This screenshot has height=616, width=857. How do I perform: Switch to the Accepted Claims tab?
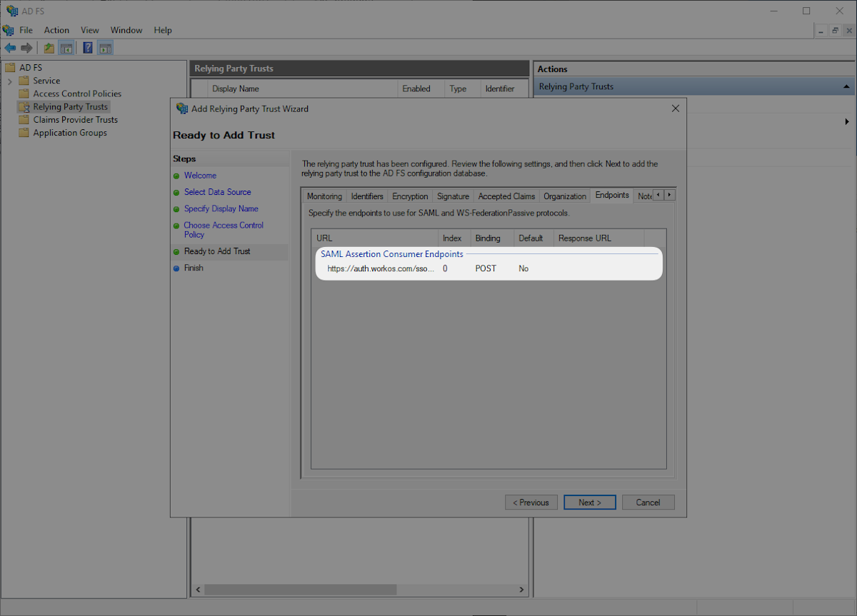(506, 195)
